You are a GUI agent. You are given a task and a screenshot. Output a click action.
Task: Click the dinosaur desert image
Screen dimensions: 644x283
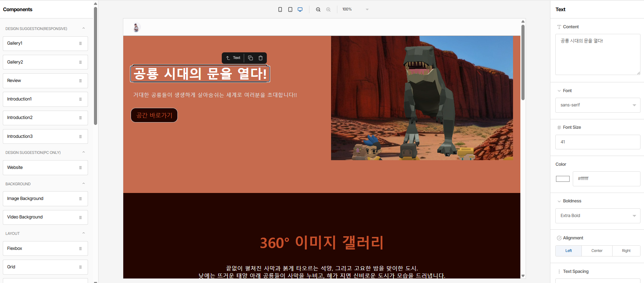click(x=422, y=98)
